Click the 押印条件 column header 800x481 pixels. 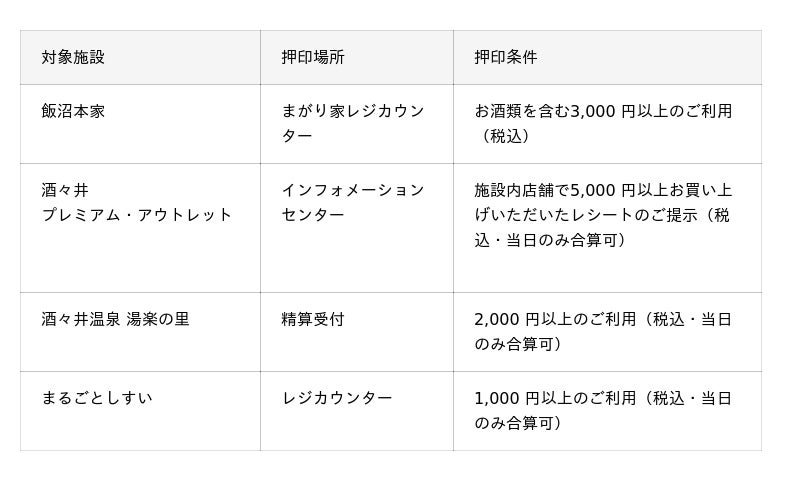tap(505, 57)
